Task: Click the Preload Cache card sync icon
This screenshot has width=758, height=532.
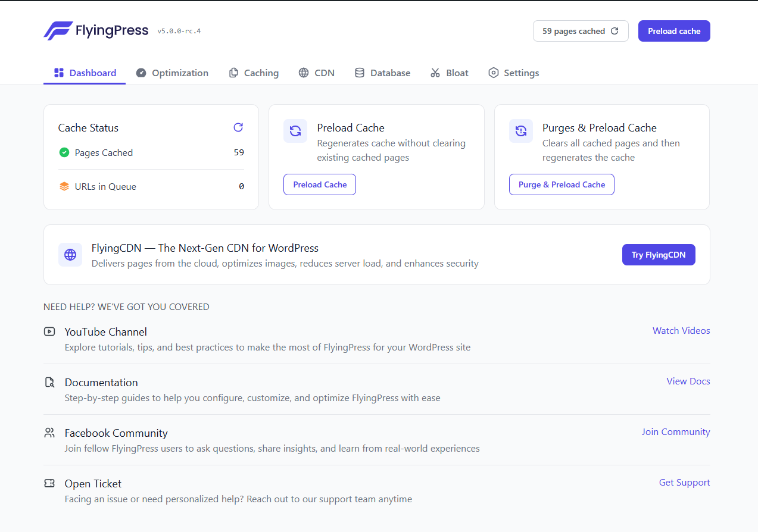Action: click(x=295, y=131)
